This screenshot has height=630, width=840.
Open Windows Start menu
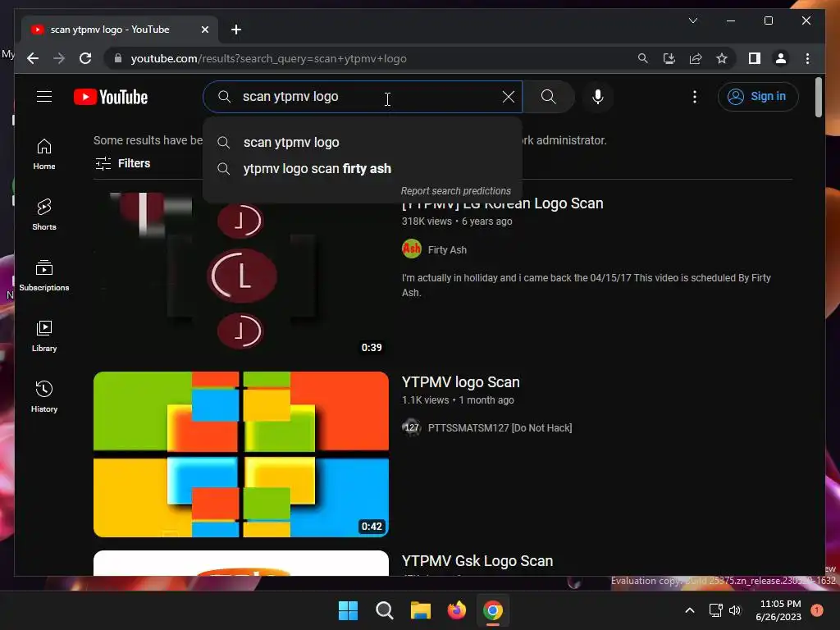[x=348, y=610]
